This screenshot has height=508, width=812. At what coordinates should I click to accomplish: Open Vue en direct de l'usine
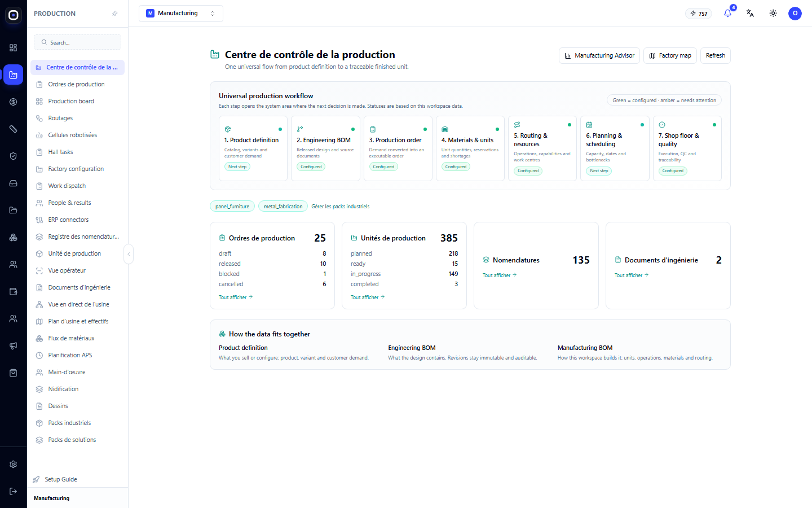pyautogui.click(x=78, y=304)
